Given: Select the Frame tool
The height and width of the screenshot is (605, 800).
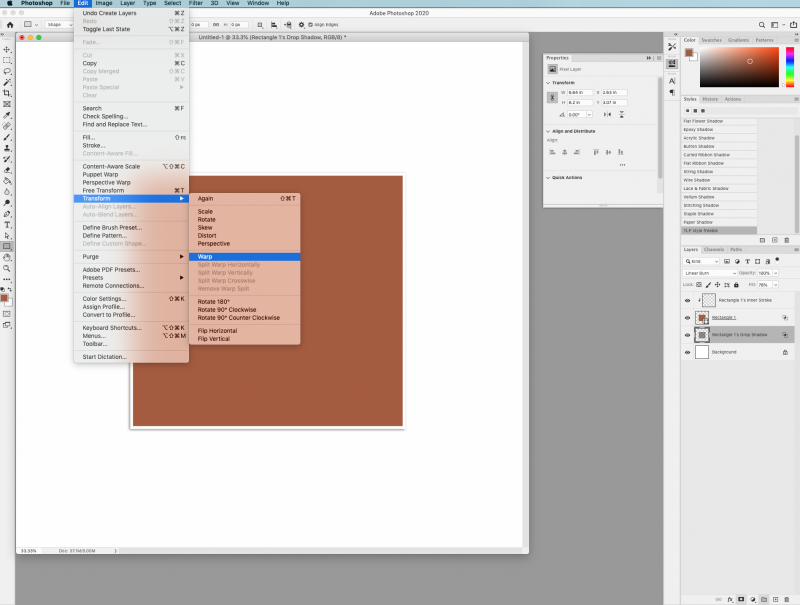Looking at the screenshot, I should point(7,104).
